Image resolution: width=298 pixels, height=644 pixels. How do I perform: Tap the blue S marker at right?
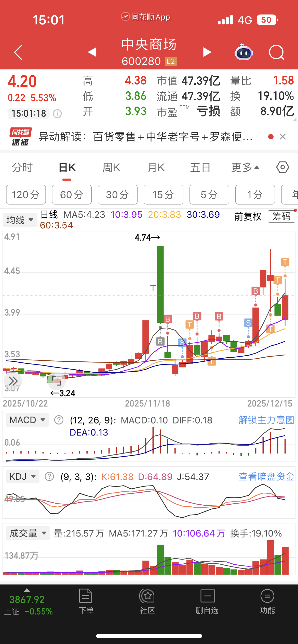point(248,323)
